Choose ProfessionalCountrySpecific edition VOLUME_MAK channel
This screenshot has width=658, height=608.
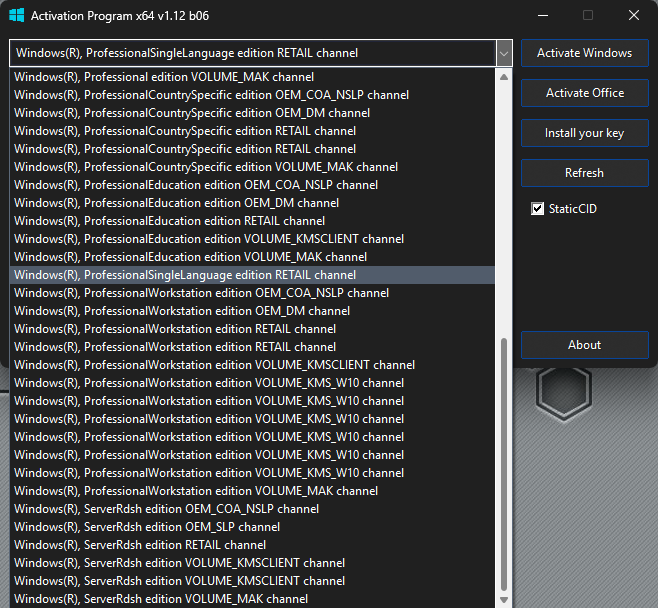(x=252, y=167)
